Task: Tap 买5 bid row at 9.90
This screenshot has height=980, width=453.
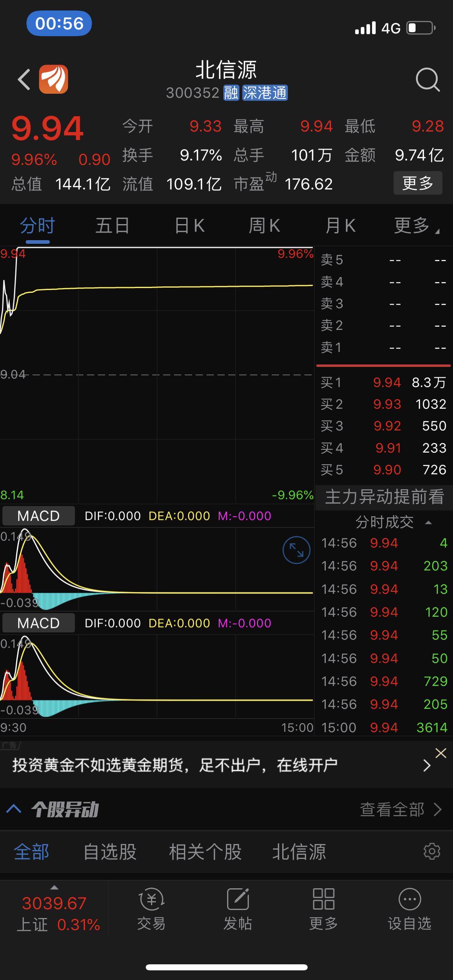Action: click(x=383, y=469)
